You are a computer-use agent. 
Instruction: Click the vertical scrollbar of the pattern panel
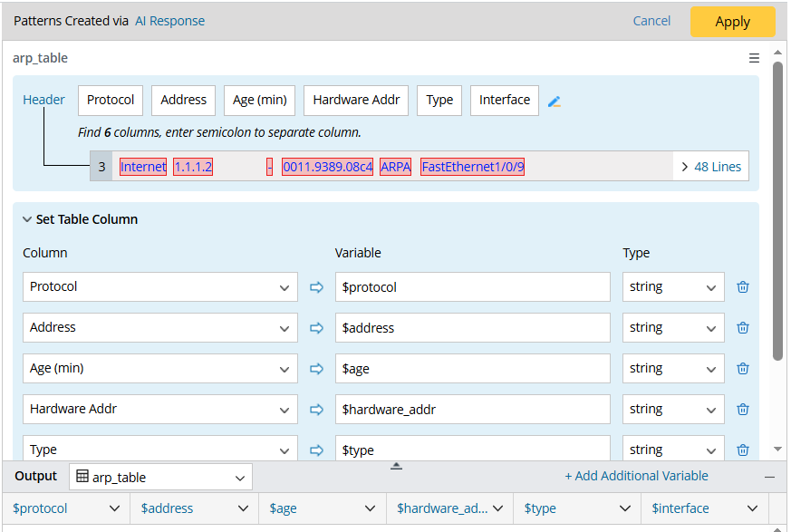777,210
